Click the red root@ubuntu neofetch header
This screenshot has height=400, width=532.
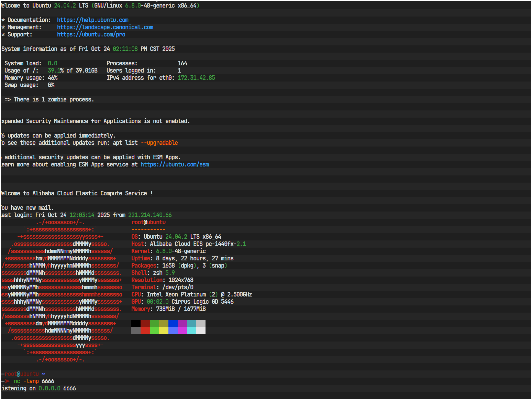tap(148, 222)
